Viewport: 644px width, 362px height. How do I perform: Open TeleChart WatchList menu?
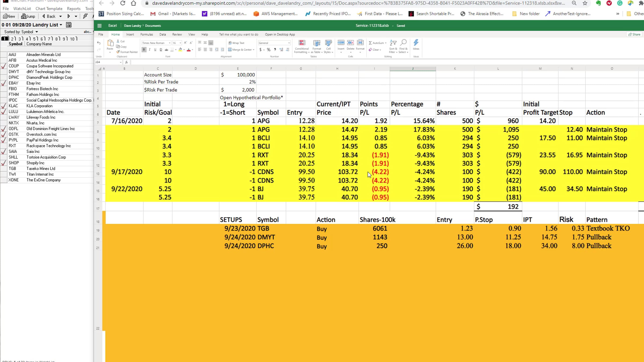(x=22, y=9)
